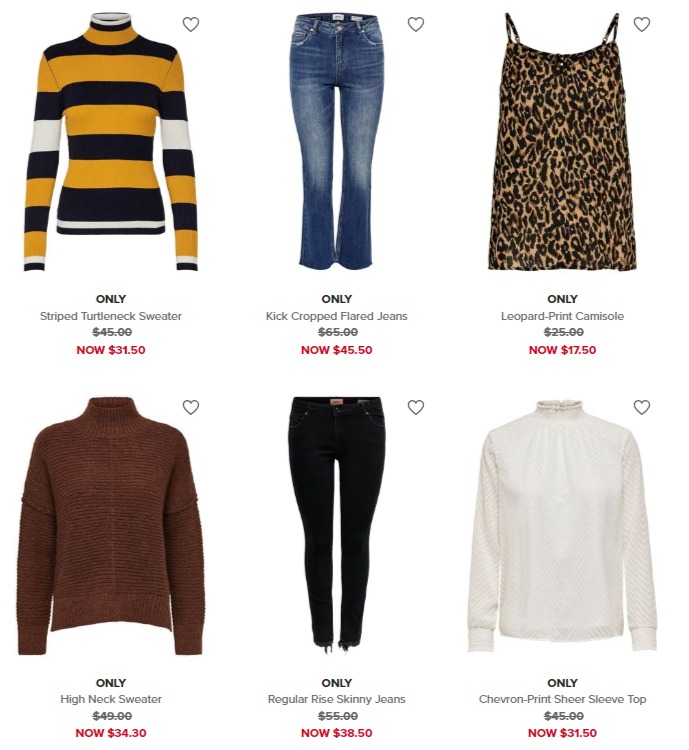Image resolution: width=689 pixels, height=750 pixels.
Task: Follow the Kick Cropped Flared Jeans link
Action: pyautogui.click(x=336, y=316)
